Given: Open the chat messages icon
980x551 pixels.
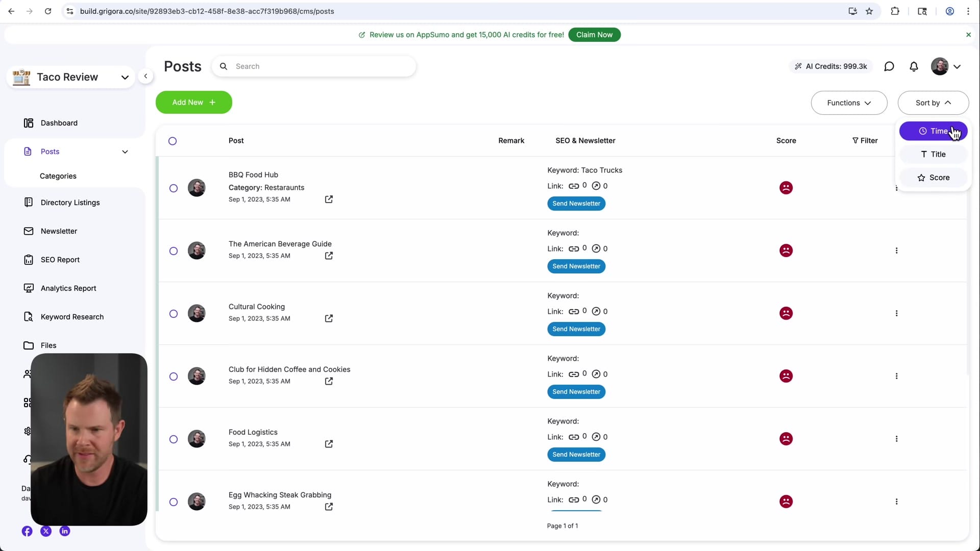Looking at the screenshot, I should [x=889, y=66].
